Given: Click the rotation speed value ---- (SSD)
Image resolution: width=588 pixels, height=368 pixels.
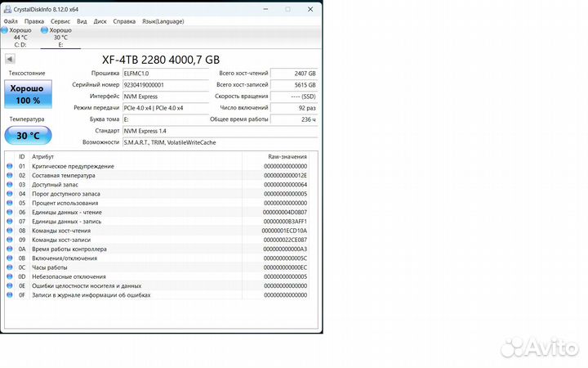Looking at the screenshot, I should (294, 96).
